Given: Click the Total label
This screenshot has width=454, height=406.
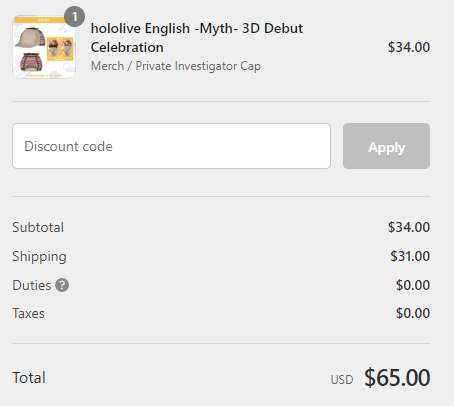Looking at the screenshot, I should 29,378.
